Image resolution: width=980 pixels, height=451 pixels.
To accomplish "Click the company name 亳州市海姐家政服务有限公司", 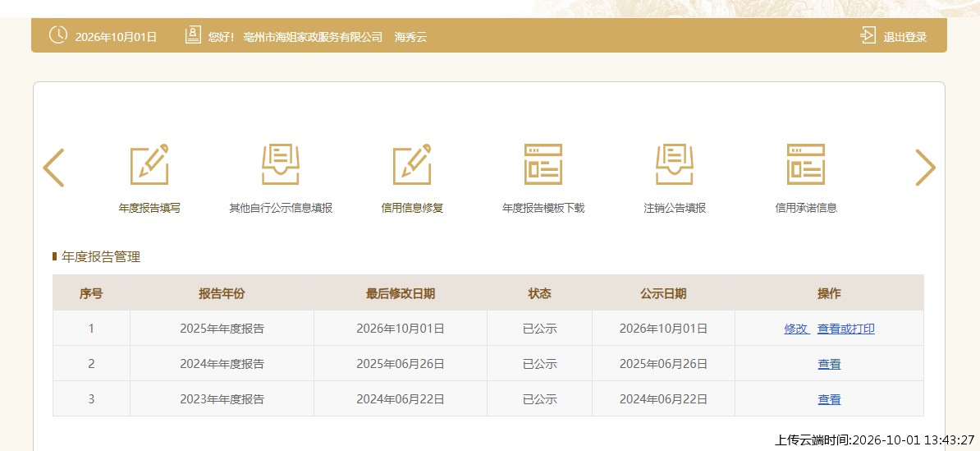I will pos(314,38).
